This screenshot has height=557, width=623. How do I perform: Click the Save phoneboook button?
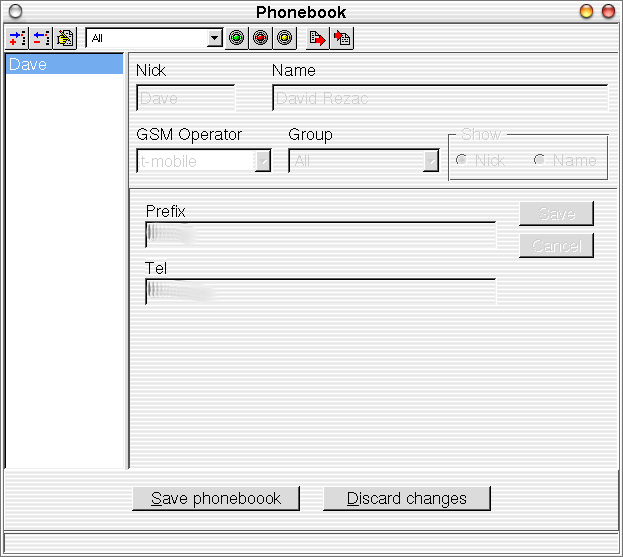coord(216,498)
